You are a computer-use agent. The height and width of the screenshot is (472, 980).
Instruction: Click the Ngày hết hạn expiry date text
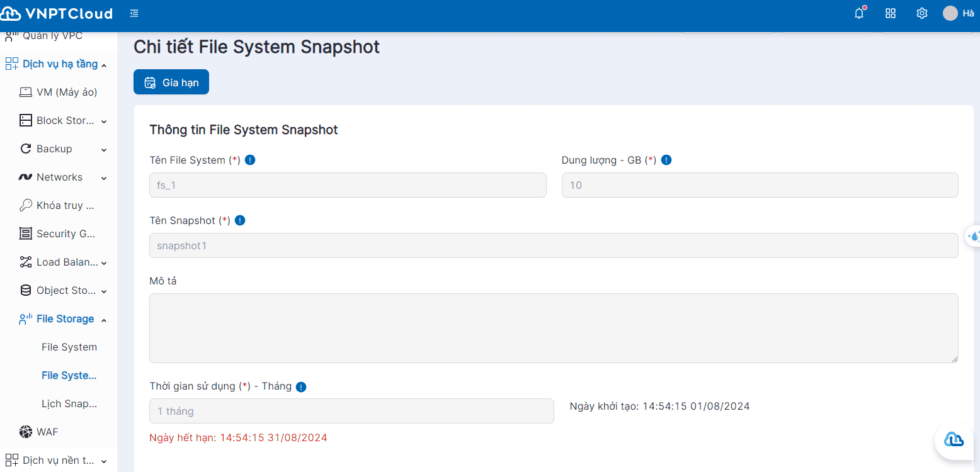click(238, 437)
